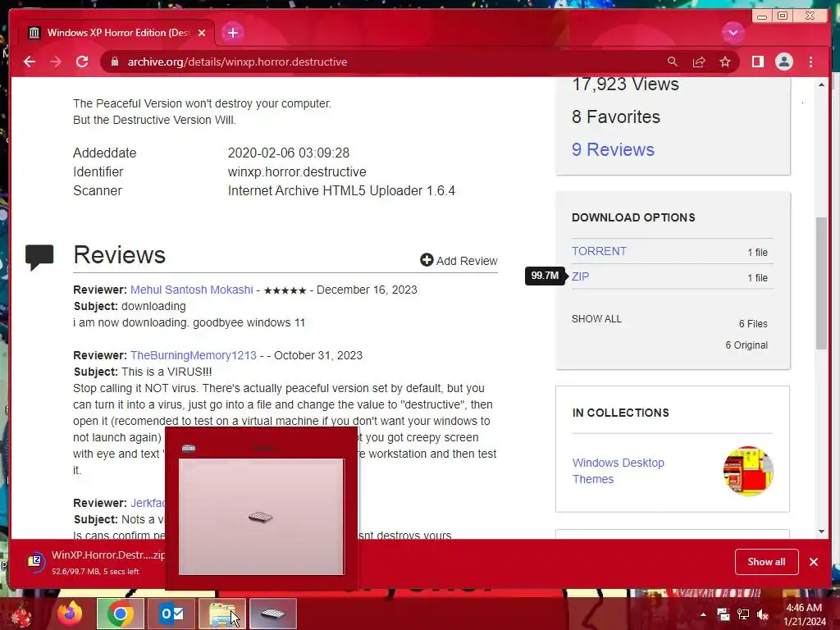Screen dimensions: 840x630
Task: Click the page scrollbar up arrow
Action: pyautogui.click(x=822, y=84)
